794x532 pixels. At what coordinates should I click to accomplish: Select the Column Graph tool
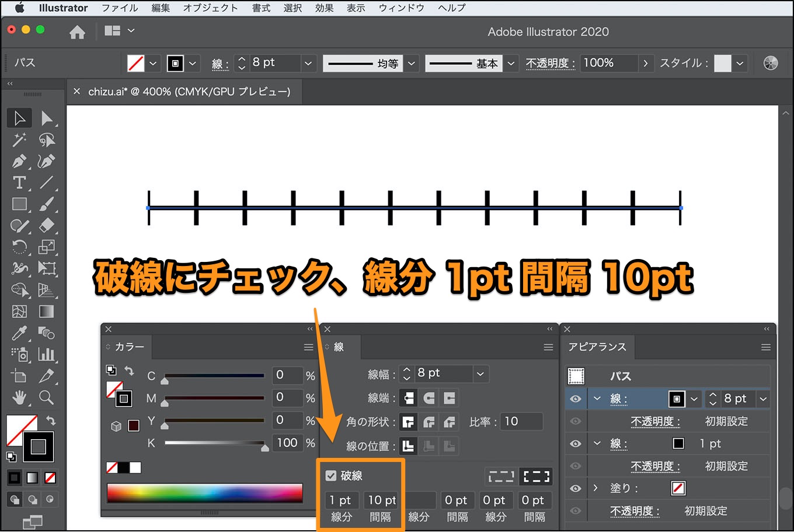point(47,354)
